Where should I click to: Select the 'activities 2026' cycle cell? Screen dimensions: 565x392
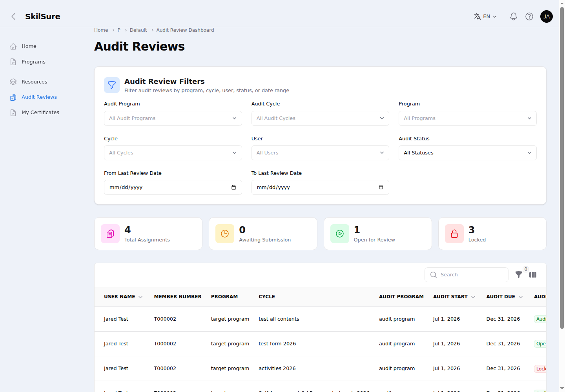(277, 368)
